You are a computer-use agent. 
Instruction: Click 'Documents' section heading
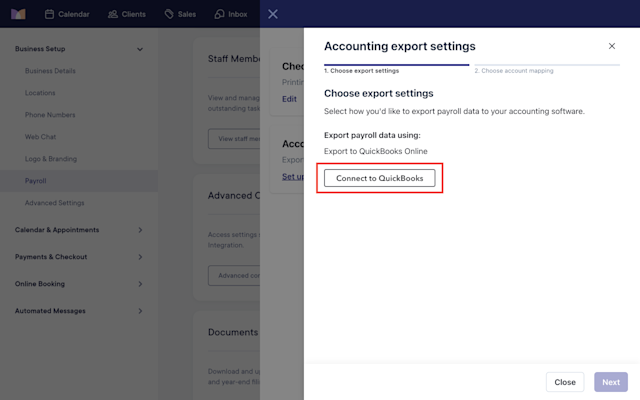point(233,332)
